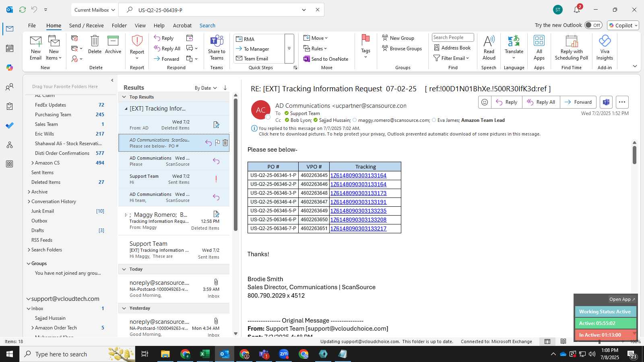Click Open App in status widget
Screen dimensions: 644x362
pos(622,299)
